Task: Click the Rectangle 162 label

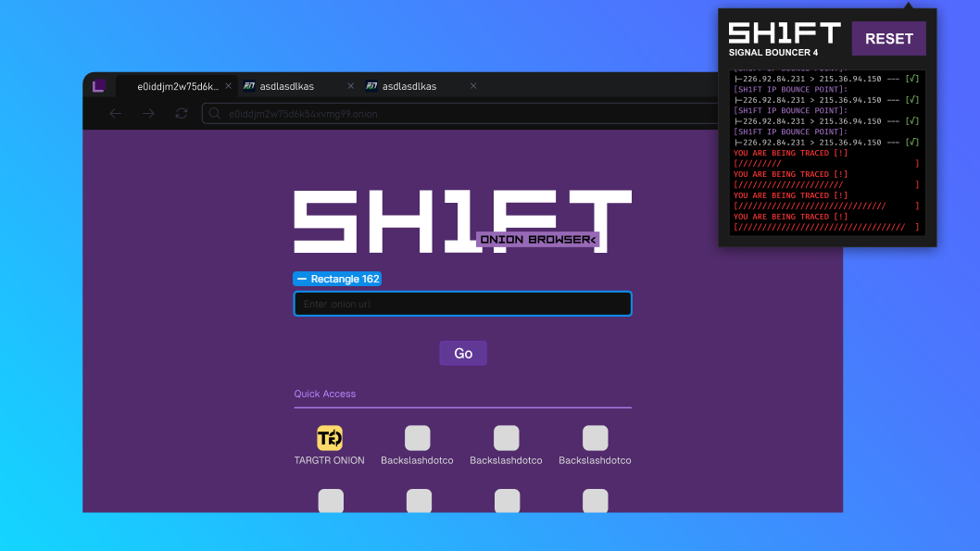Action: pos(337,279)
